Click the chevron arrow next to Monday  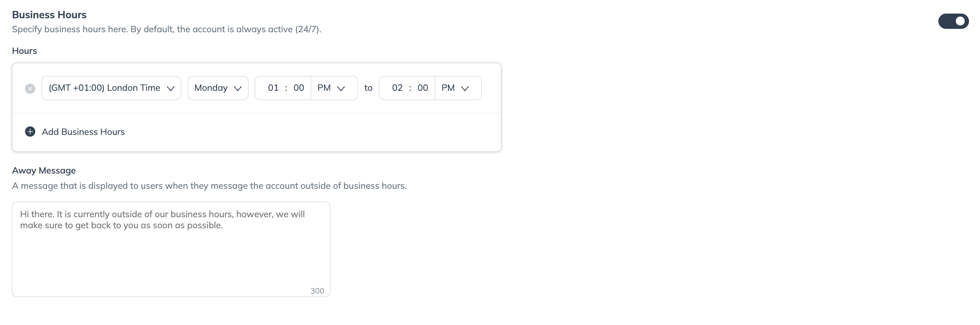click(238, 88)
